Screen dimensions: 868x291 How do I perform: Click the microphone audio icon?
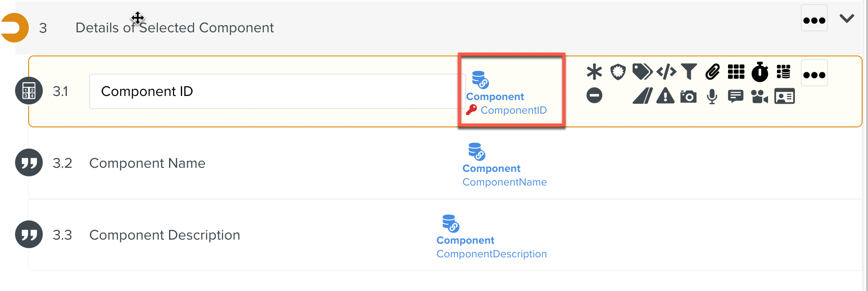(x=712, y=96)
